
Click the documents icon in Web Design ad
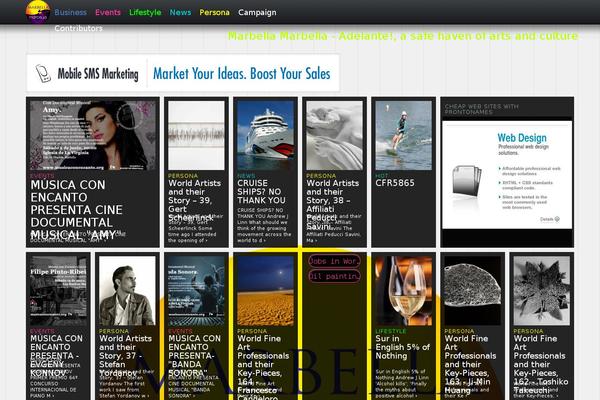(466, 181)
